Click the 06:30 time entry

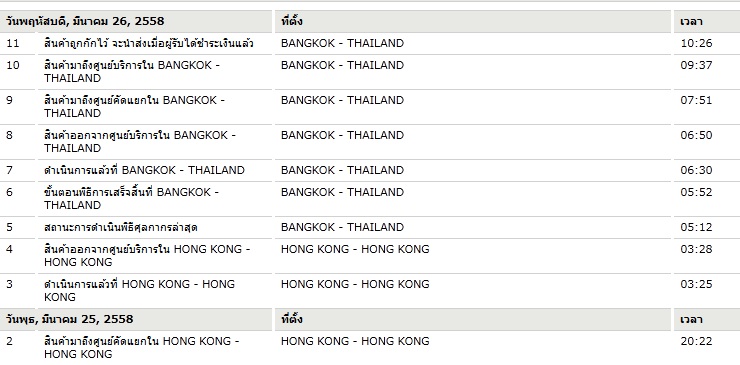pos(696,170)
